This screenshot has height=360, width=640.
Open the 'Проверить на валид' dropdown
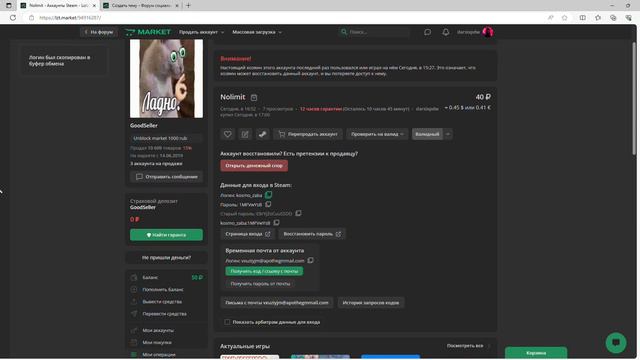tap(377, 134)
